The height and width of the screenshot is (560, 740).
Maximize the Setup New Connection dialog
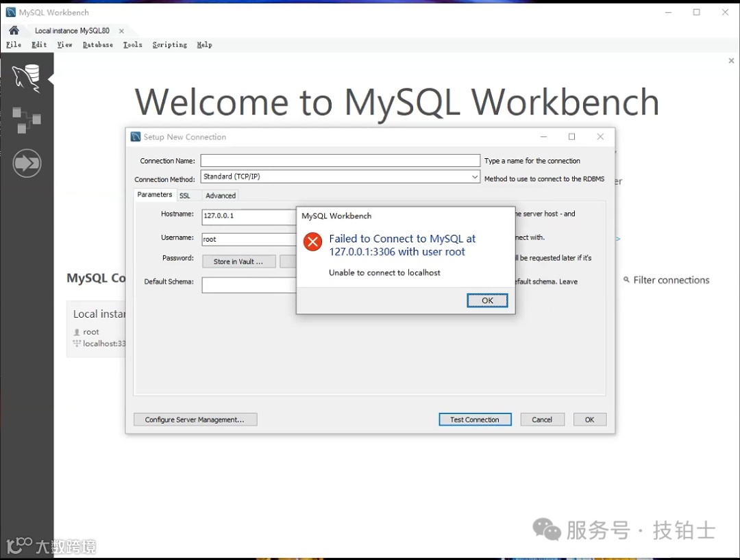[572, 137]
